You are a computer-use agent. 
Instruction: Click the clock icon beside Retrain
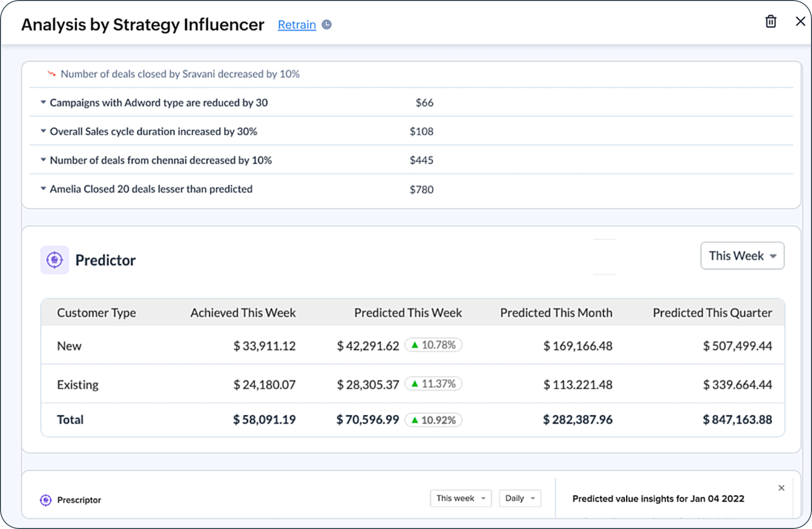(x=327, y=24)
